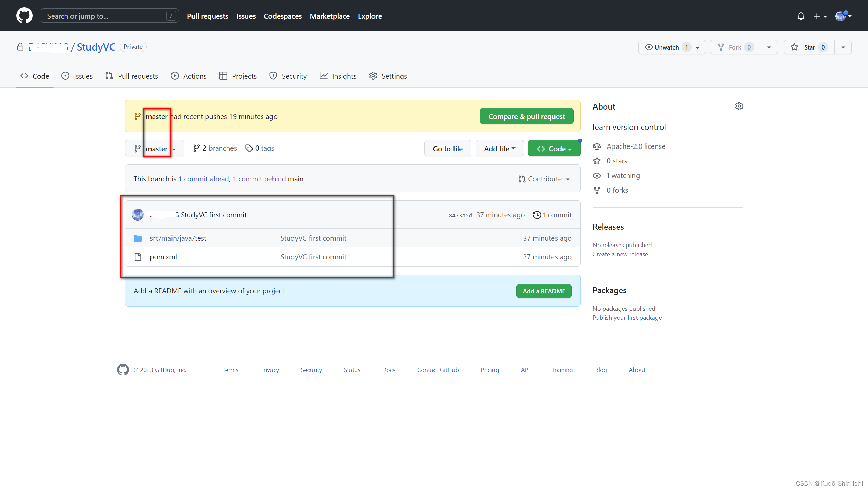Image resolution: width=868 pixels, height=489 pixels.
Task: Open 1 commit behind comparison link
Action: coord(259,179)
